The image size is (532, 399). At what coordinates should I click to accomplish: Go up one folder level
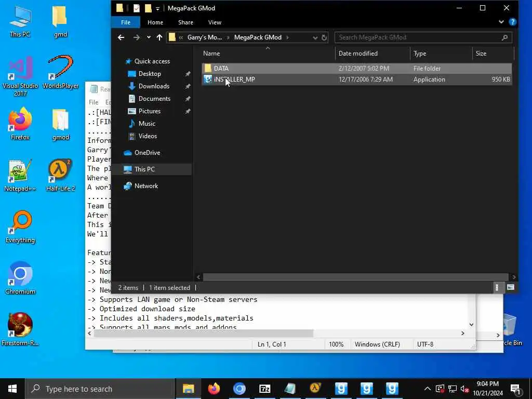159,37
